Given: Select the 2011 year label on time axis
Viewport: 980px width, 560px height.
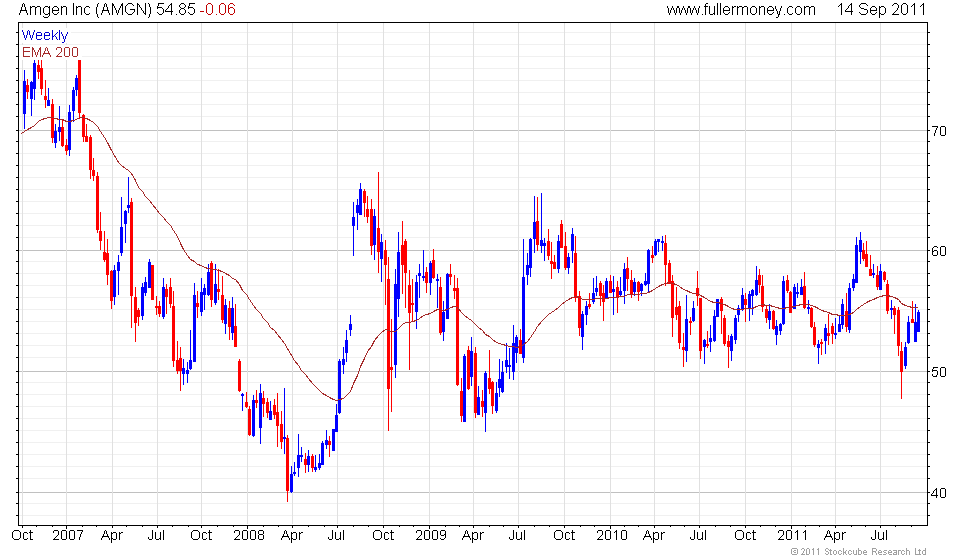Looking at the screenshot, I should (792, 536).
